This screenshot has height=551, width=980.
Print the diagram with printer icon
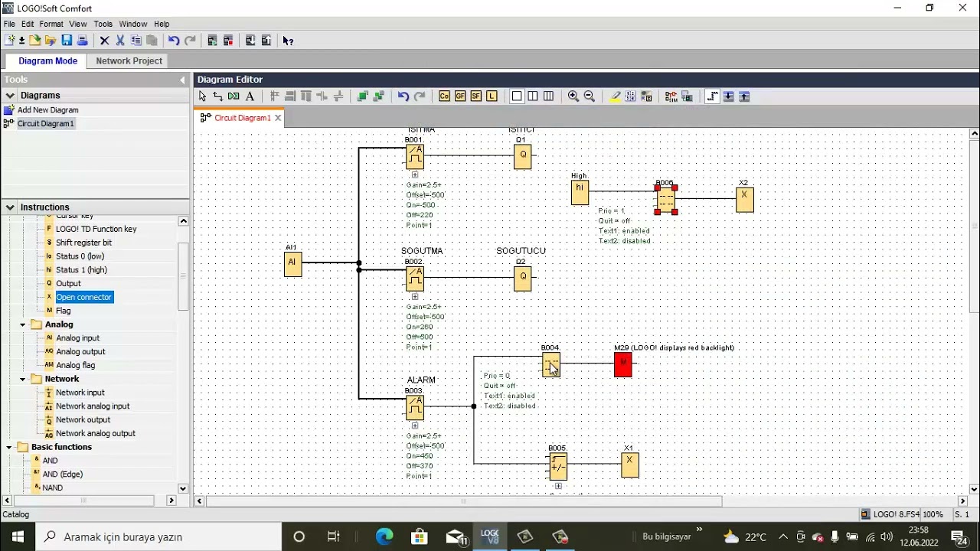pyautogui.click(x=83, y=41)
